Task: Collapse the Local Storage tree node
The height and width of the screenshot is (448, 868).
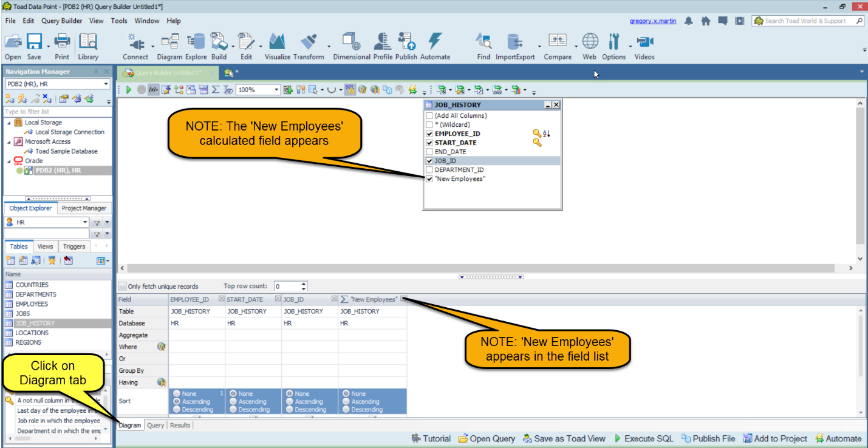Action: 9,123
